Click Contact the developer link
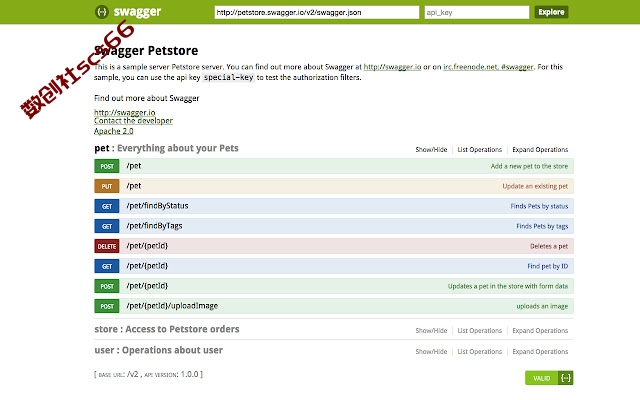Screen dimensions: 640x400 click(133, 121)
